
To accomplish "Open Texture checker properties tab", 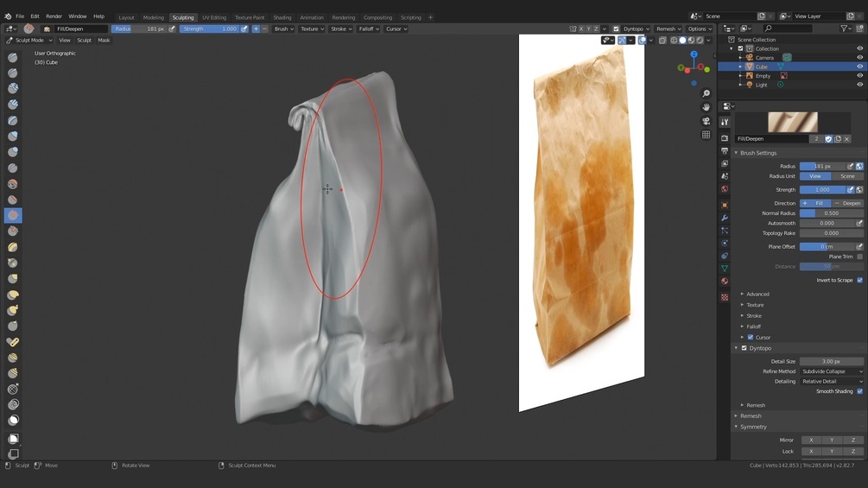I will [725, 297].
